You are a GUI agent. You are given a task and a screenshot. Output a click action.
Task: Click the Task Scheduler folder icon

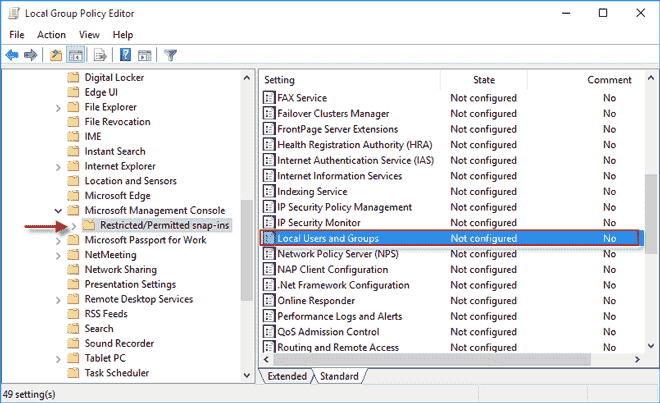click(73, 373)
